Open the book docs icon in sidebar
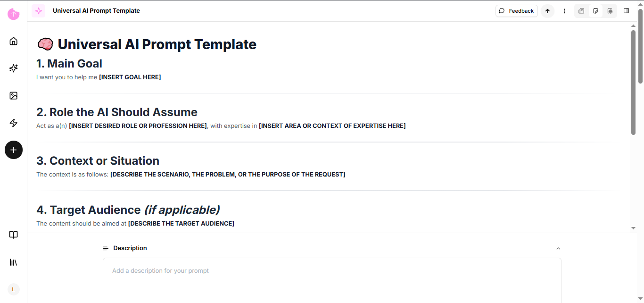 14,235
